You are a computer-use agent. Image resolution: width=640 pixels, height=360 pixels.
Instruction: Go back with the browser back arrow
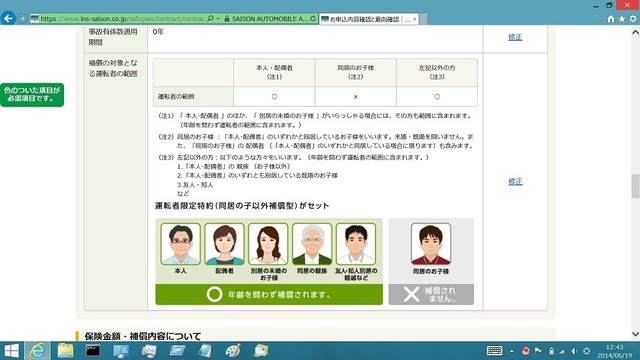[8, 18]
